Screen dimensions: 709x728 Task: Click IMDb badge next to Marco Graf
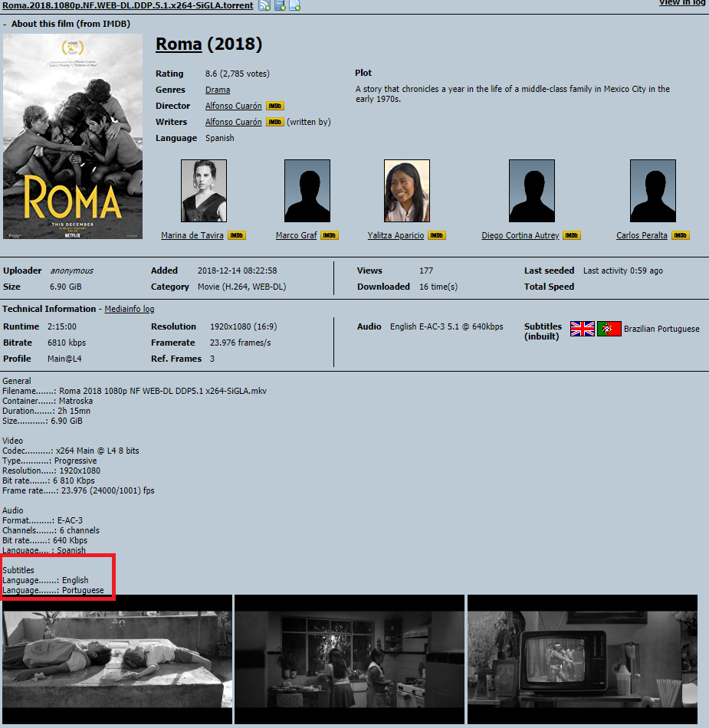pos(330,235)
